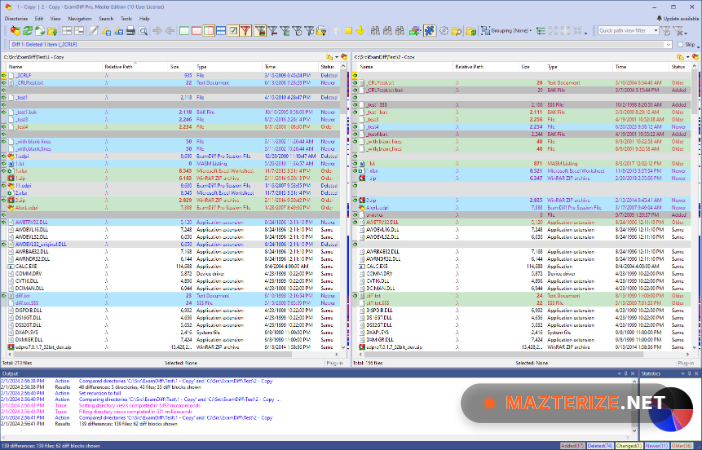Click the Deleted(34) status bar color badge
This screenshot has height=450, width=702.
coord(600,446)
